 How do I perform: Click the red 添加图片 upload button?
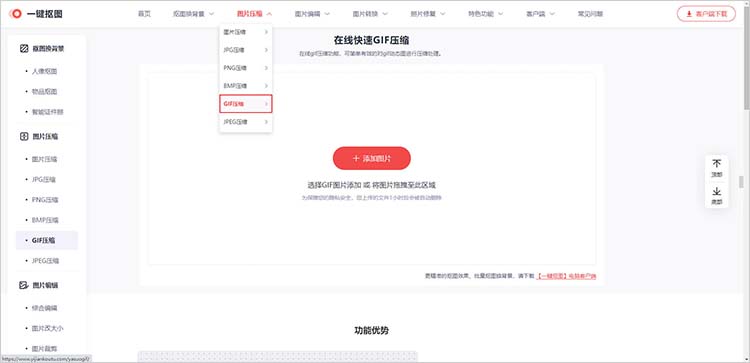click(x=372, y=158)
